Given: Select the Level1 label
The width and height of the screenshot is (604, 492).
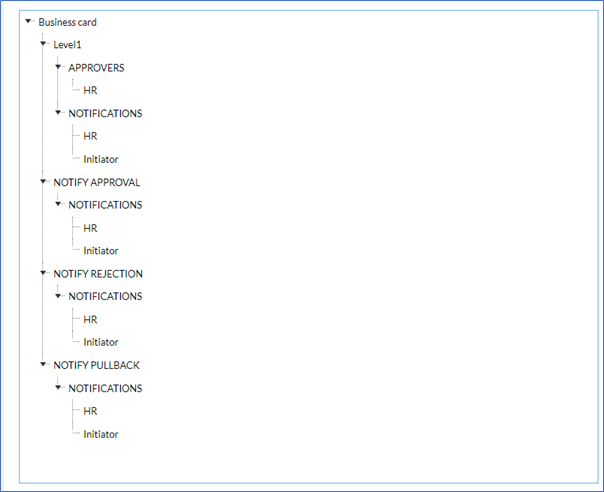Looking at the screenshot, I should pos(67,45).
